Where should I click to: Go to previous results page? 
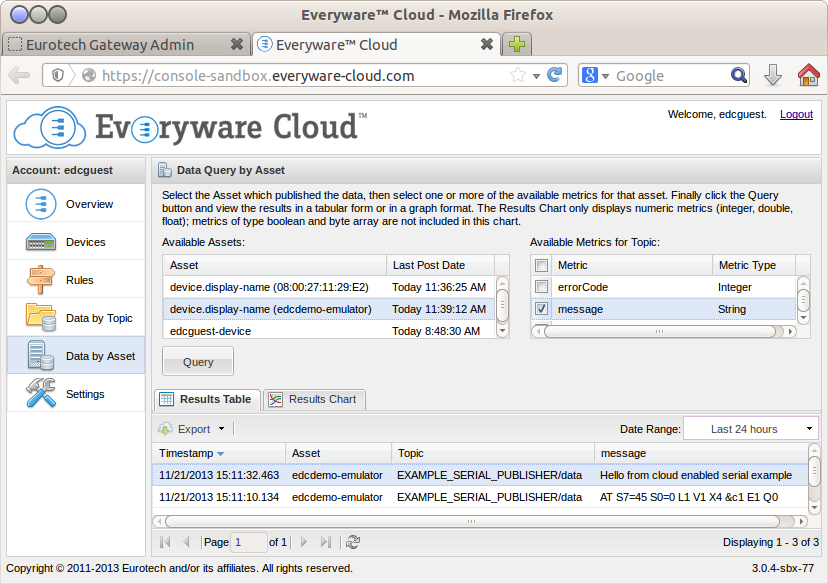pos(186,542)
